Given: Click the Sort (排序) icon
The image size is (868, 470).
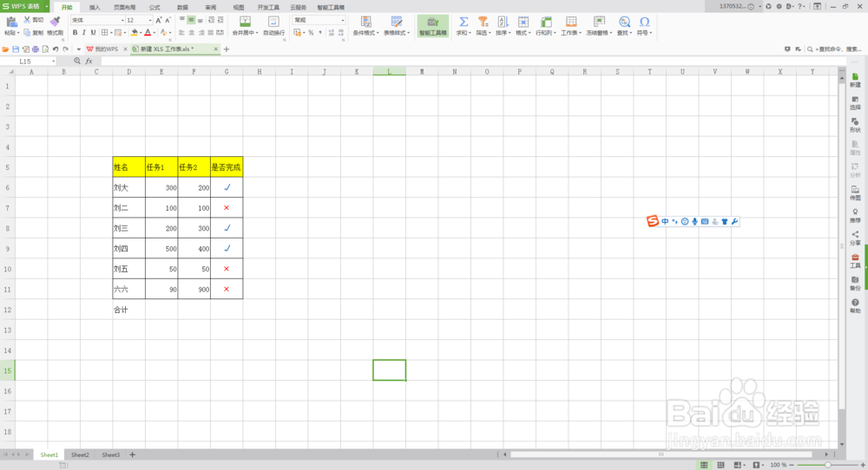Looking at the screenshot, I should pyautogui.click(x=503, y=22).
